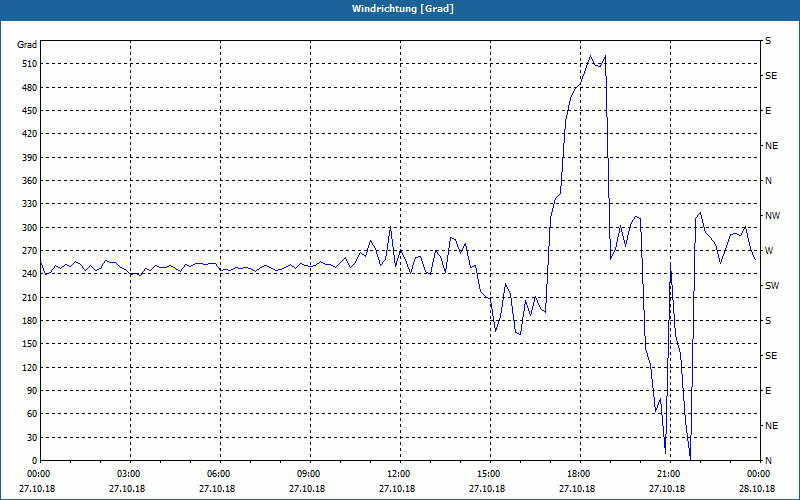
Task: Click the 03:00 time axis label
Action: (130, 474)
